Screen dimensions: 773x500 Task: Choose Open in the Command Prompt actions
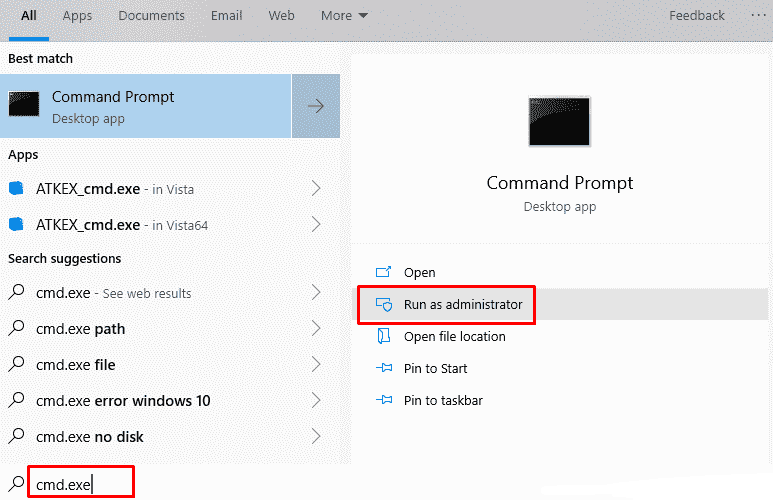419,273
